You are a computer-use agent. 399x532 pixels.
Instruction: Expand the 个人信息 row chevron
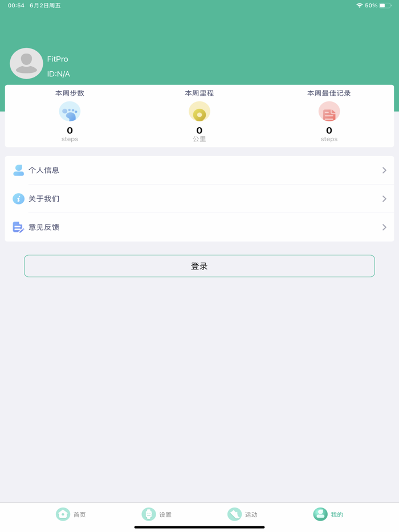(384, 170)
